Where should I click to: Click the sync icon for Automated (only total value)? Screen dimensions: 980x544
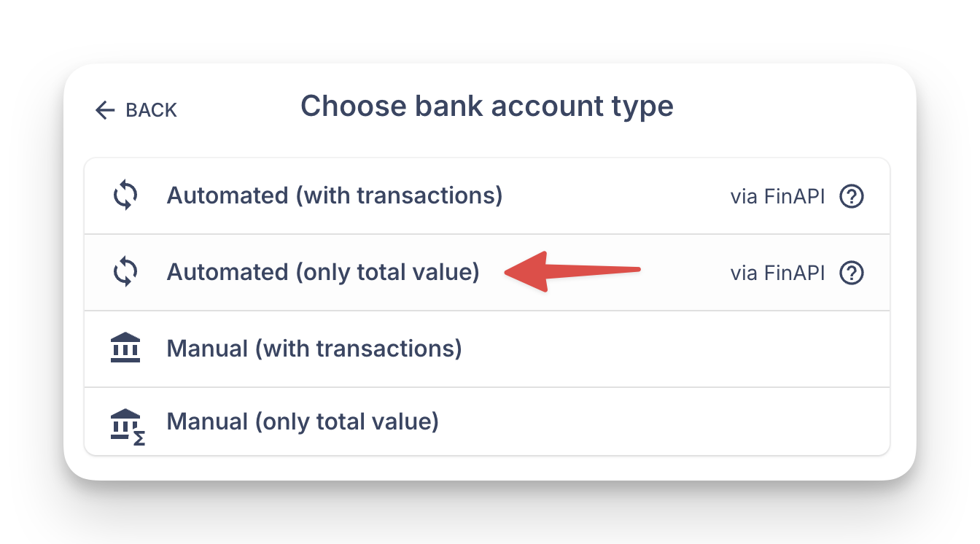[125, 273]
